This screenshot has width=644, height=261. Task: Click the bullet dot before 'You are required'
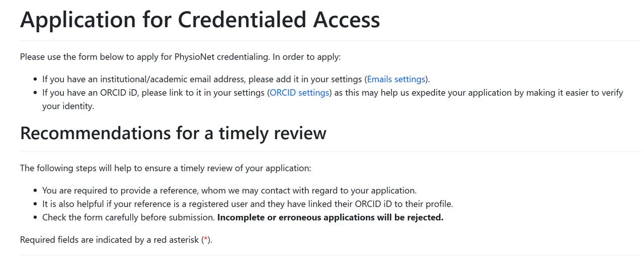[x=35, y=191]
